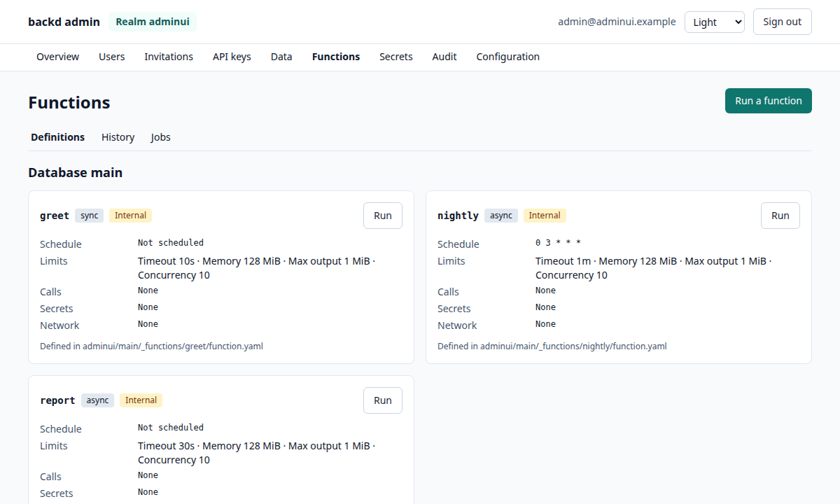Click greet's Not scheduled value
The width and height of the screenshot is (840, 504).
(171, 243)
